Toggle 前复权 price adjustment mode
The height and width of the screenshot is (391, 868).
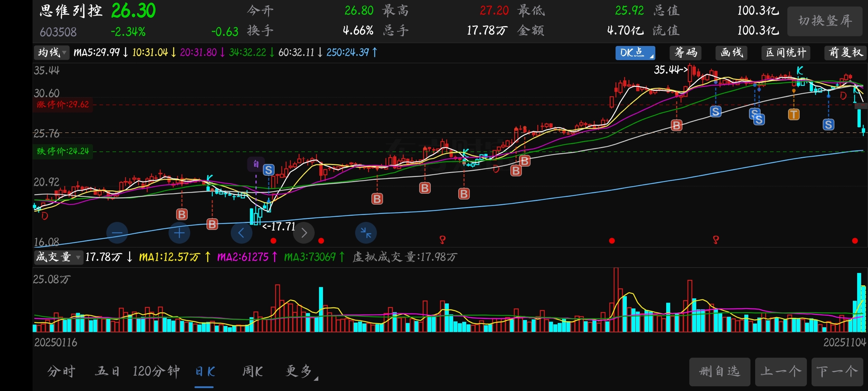845,53
